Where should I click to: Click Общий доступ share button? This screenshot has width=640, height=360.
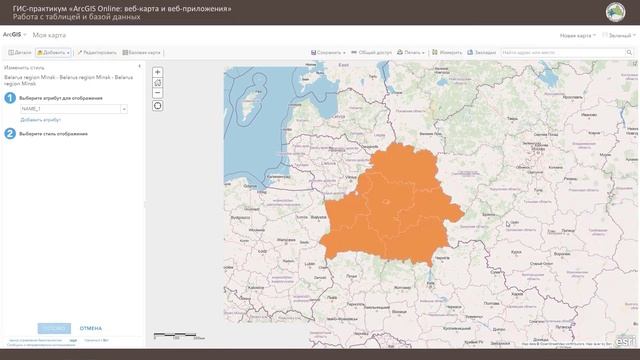(371, 53)
